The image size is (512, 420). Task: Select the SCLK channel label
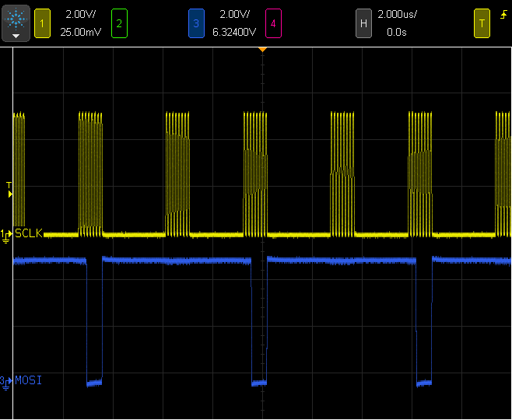click(x=30, y=233)
